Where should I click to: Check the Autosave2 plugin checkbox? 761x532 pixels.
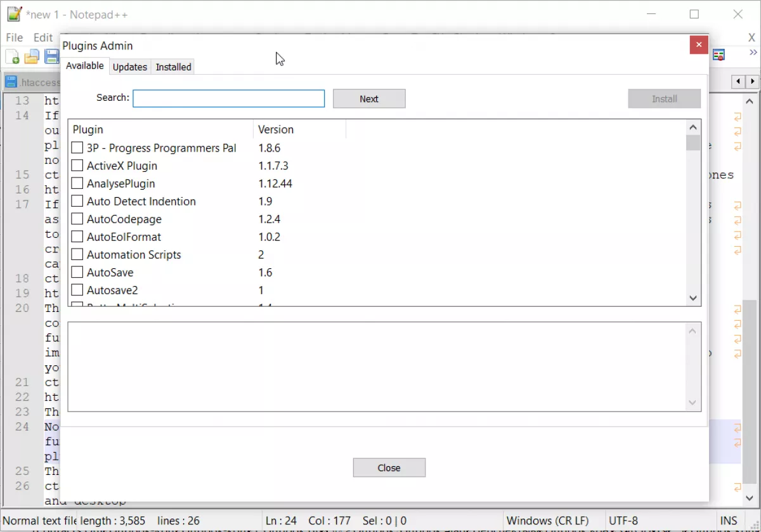point(77,290)
